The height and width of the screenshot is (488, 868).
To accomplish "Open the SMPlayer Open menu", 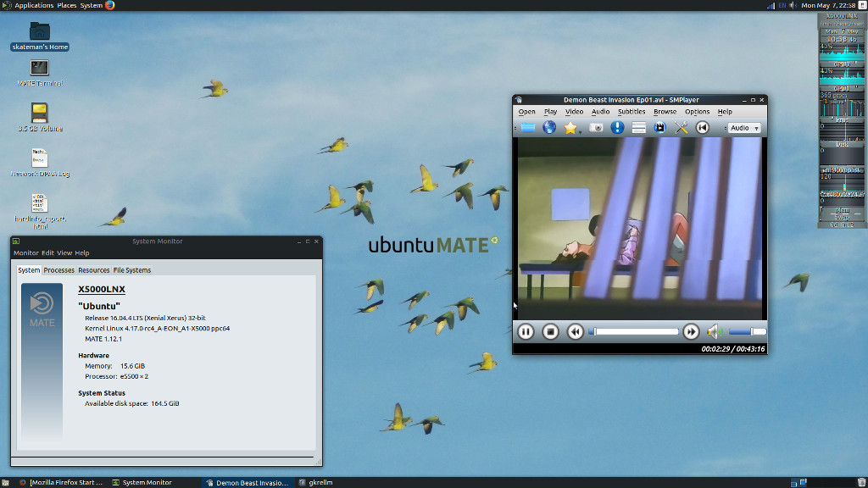I will pos(526,112).
